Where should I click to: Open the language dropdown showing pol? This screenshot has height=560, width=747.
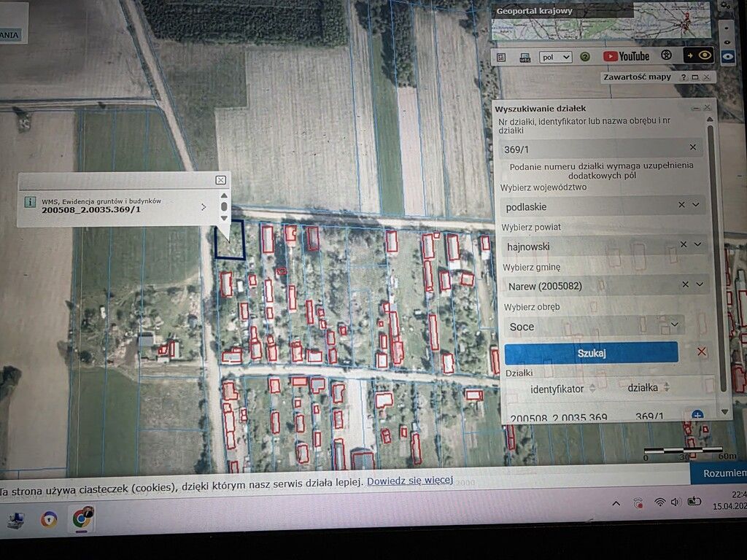click(555, 57)
